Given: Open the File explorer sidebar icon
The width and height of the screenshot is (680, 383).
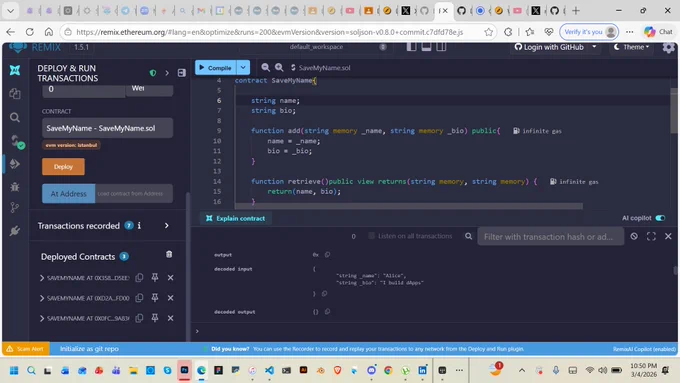Looking at the screenshot, I should (15, 93).
